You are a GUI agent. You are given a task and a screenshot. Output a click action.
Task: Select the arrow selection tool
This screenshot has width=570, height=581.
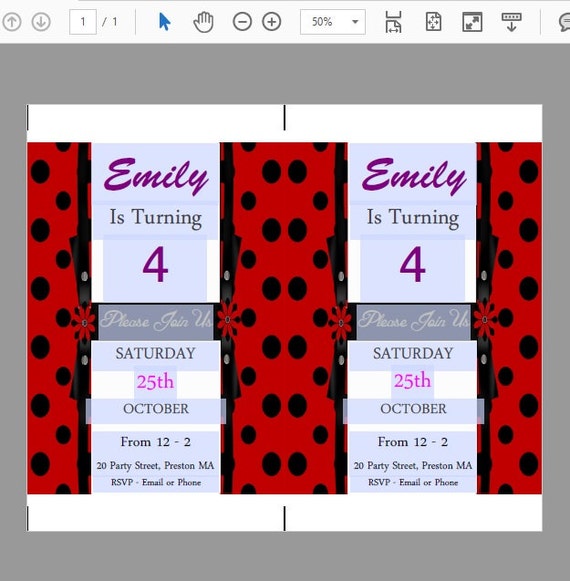click(x=164, y=21)
